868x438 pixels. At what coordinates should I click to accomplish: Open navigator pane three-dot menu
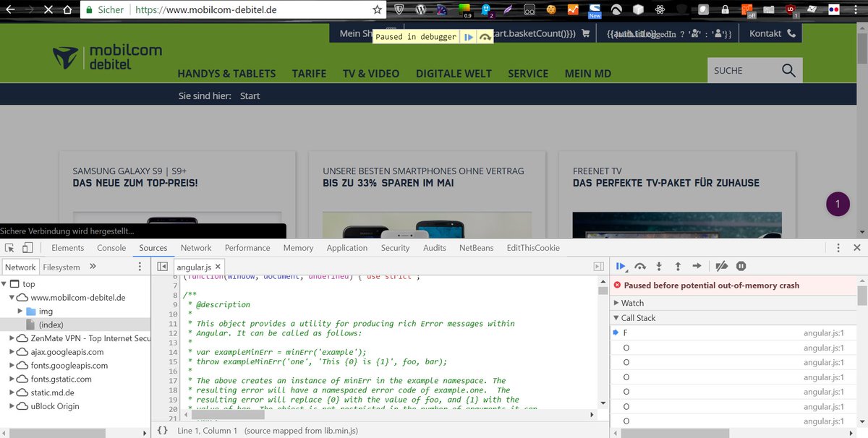pos(140,267)
